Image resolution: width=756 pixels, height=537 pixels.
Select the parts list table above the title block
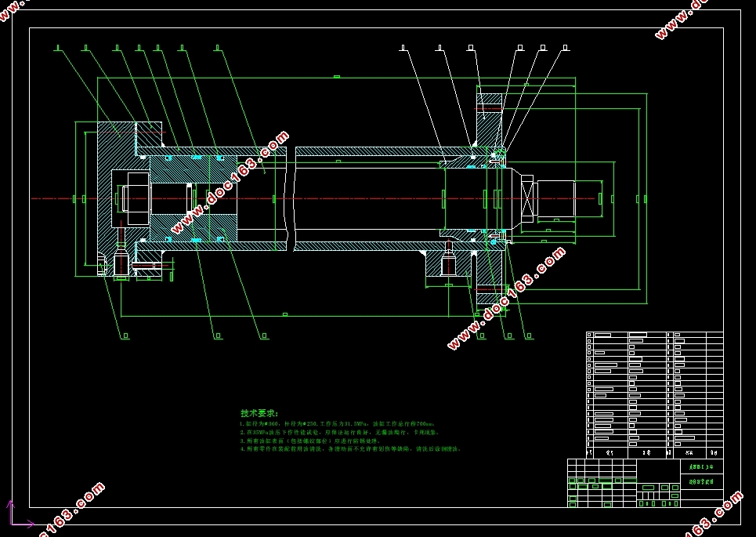click(x=655, y=394)
